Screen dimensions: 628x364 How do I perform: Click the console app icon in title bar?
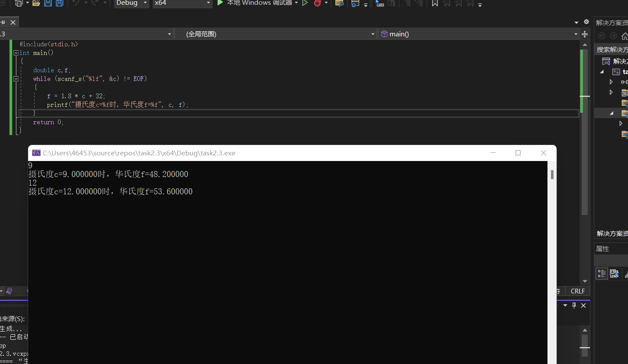36,153
